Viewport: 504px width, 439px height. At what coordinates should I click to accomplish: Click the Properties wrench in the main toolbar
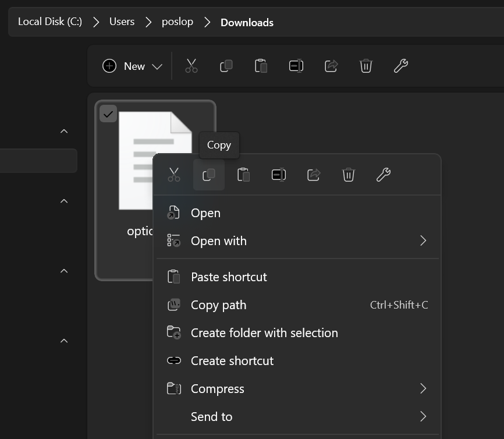[x=401, y=66]
